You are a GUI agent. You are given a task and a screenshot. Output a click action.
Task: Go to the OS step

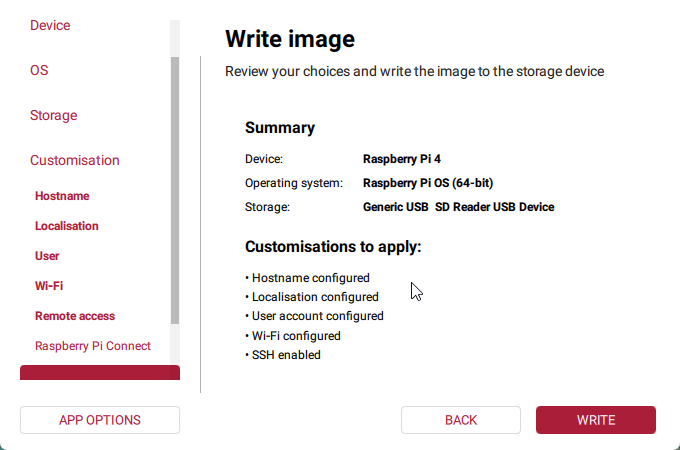(39, 70)
